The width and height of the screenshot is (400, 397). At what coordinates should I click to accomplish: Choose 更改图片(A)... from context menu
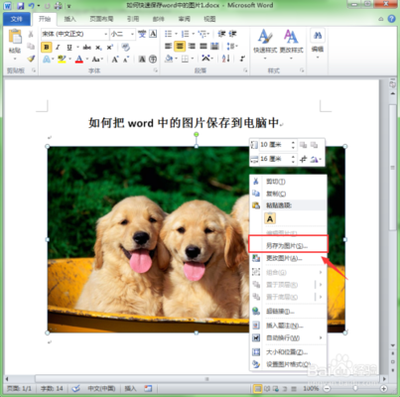(288, 258)
